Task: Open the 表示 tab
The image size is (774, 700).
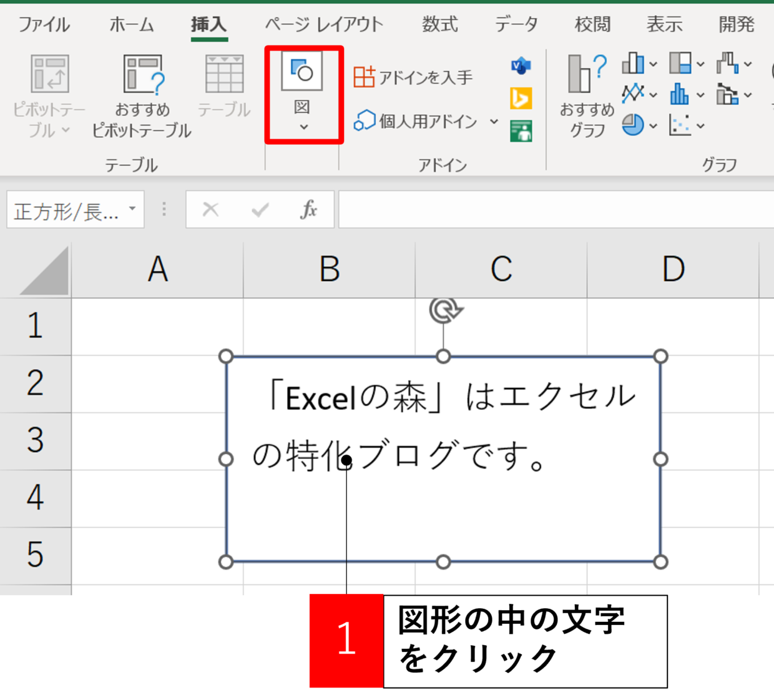Action: point(664,25)
